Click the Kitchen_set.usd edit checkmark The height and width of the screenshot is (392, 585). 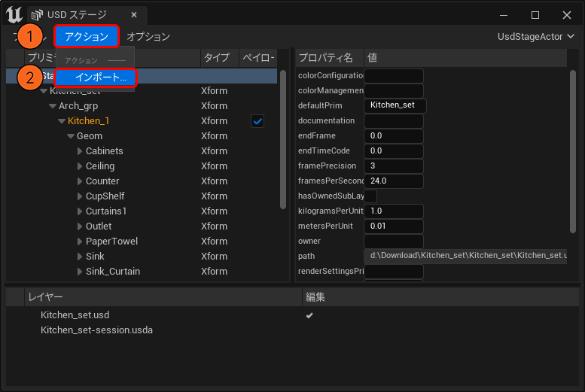coord(309,315)
